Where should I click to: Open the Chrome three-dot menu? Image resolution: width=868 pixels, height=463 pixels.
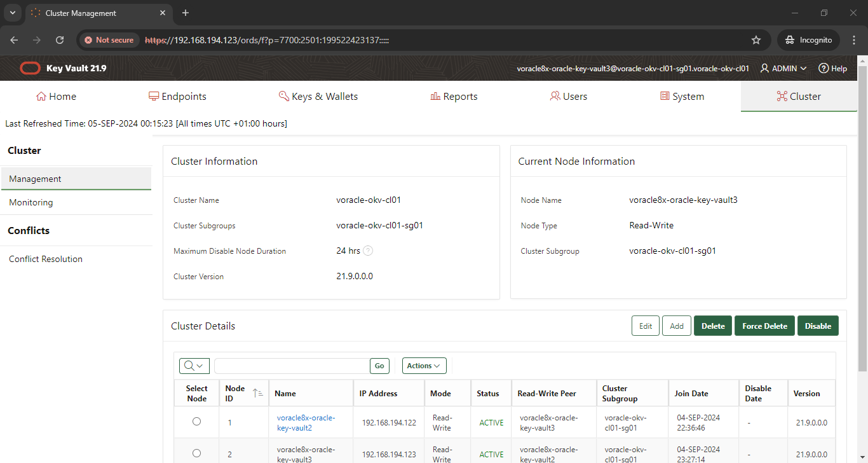pyautogui.click(x=853, y=40)
